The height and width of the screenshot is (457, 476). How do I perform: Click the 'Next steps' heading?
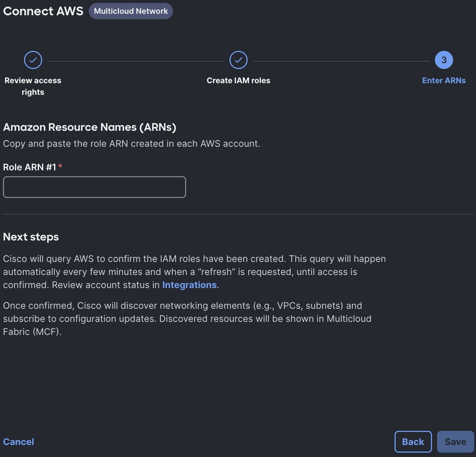coord(31,237)
